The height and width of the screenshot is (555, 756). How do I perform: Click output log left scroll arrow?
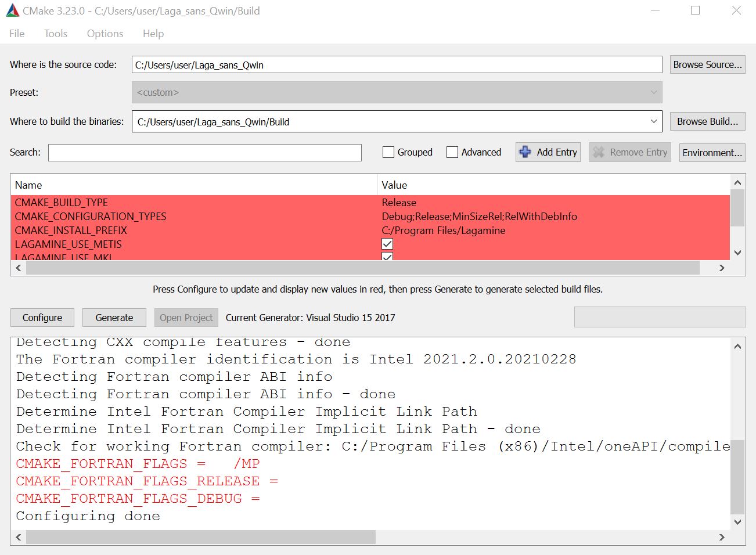point(19,537)
